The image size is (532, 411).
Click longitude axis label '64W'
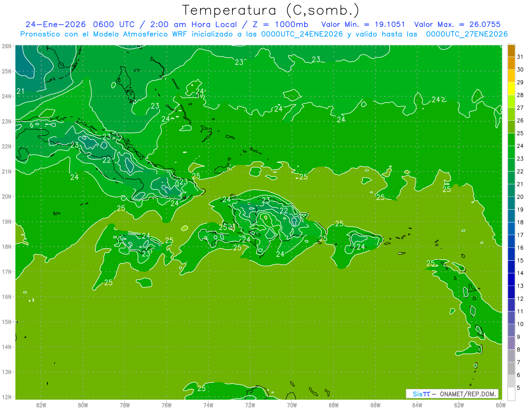[x=417, y=405]
